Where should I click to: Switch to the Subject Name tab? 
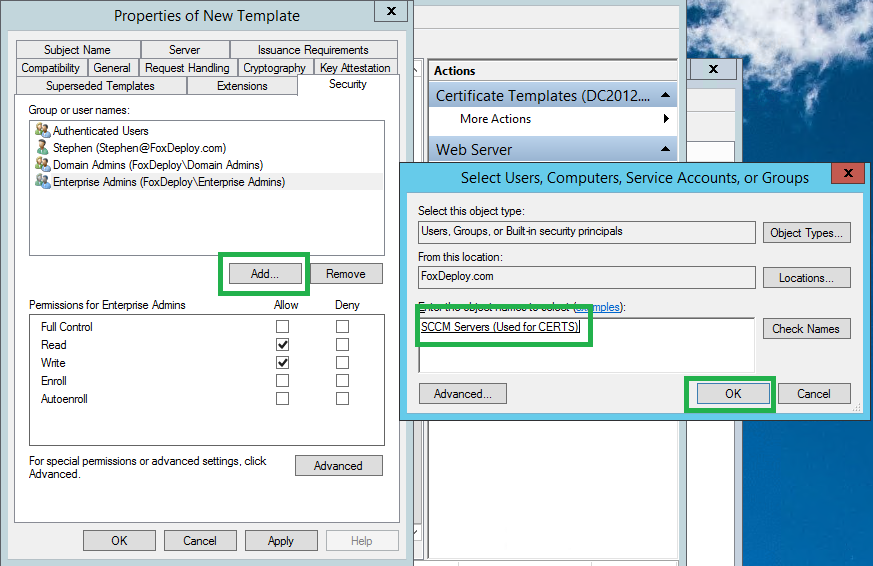click(x=77, y=50)
